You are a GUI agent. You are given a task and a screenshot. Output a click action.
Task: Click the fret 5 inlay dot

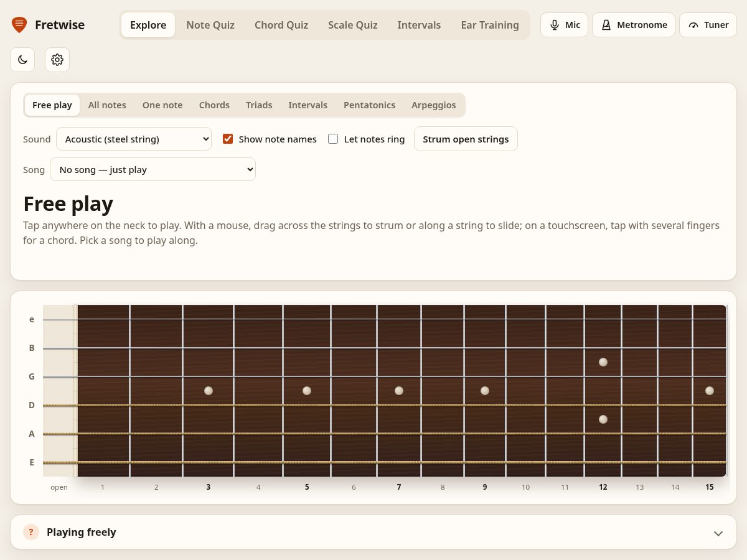[307, 391]
